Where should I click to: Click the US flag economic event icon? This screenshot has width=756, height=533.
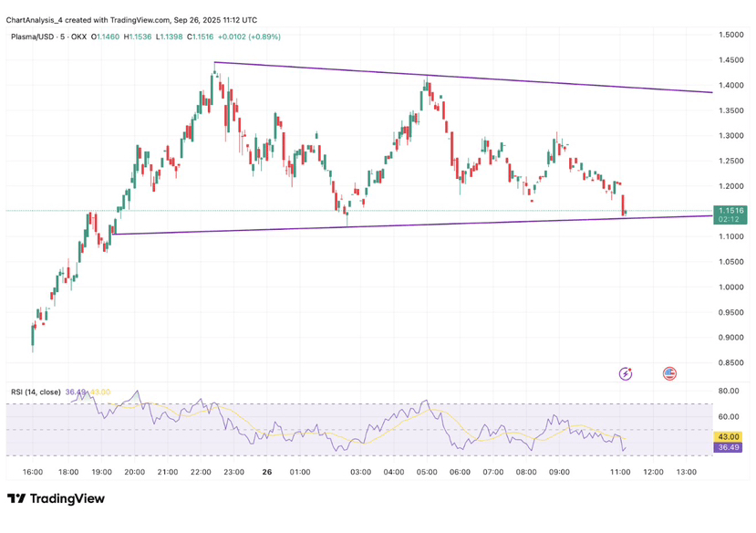(669, 373)
